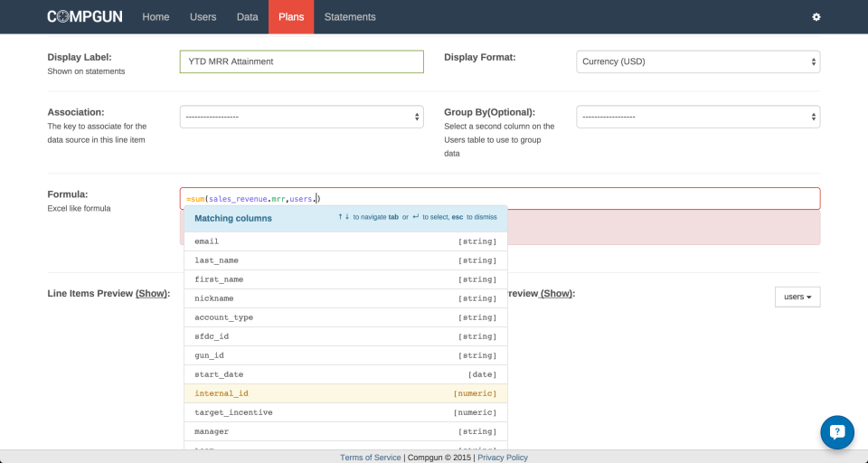
Task: Open the Data nav item
Action: click(248, 17)
